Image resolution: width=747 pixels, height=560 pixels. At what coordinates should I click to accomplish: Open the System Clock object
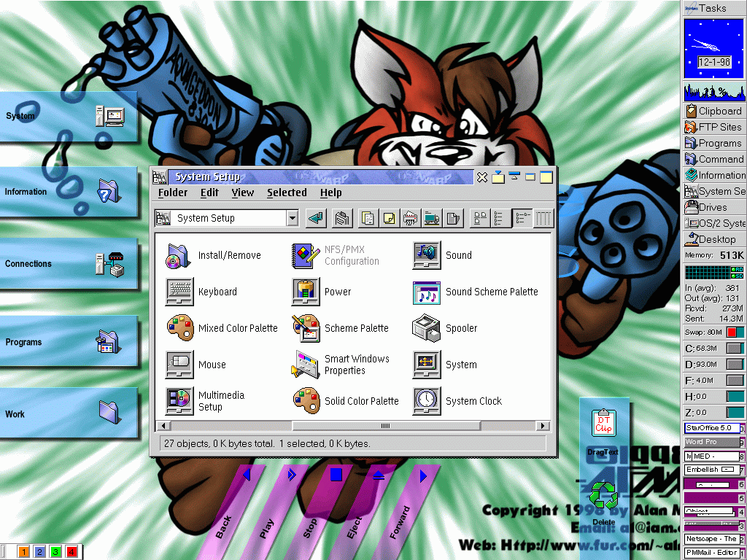(x=426, y=401)
